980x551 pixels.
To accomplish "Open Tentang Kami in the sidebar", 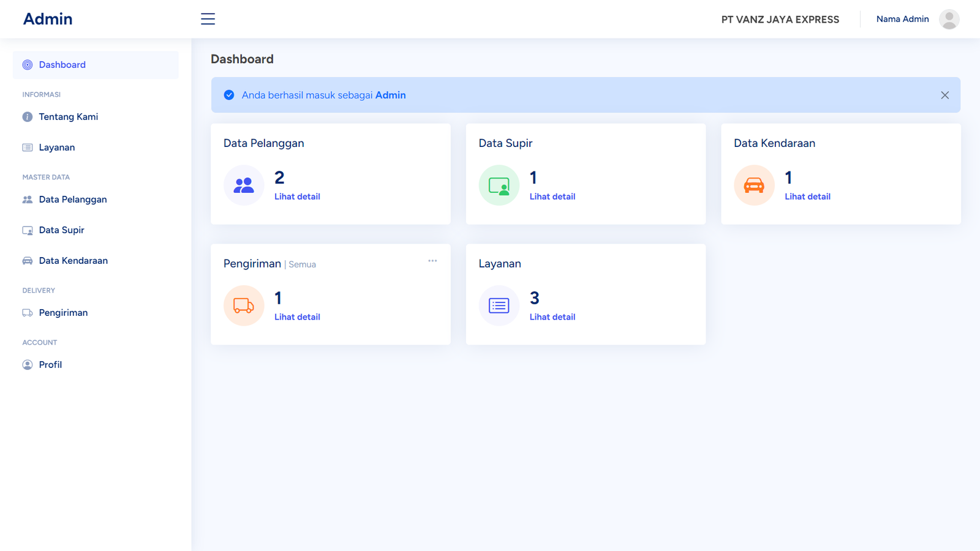I will (x=68, y=117).
